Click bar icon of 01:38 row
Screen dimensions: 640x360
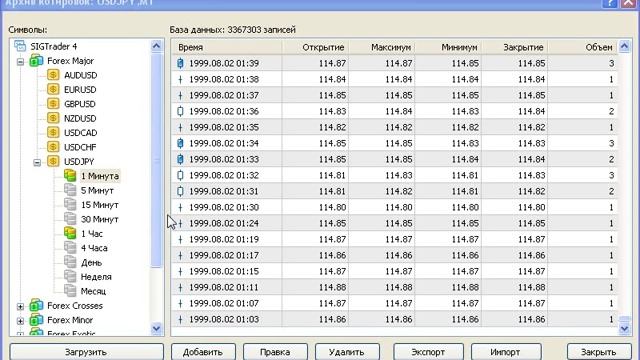pos(180,79)
